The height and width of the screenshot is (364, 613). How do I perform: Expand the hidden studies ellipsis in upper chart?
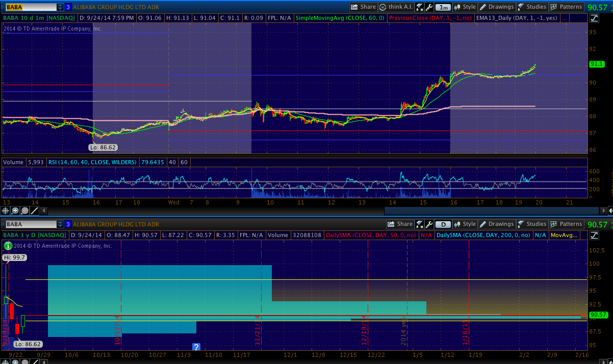pos(564,18)
